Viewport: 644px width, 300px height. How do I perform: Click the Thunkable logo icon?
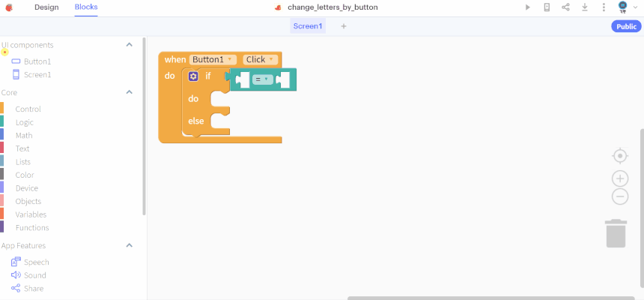coord(9,7)
